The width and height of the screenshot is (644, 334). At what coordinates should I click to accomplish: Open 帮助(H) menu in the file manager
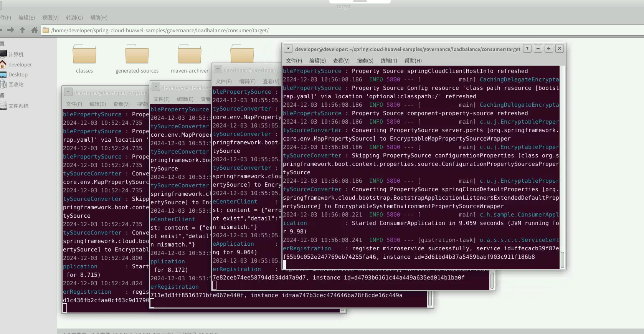click(99, 18)
